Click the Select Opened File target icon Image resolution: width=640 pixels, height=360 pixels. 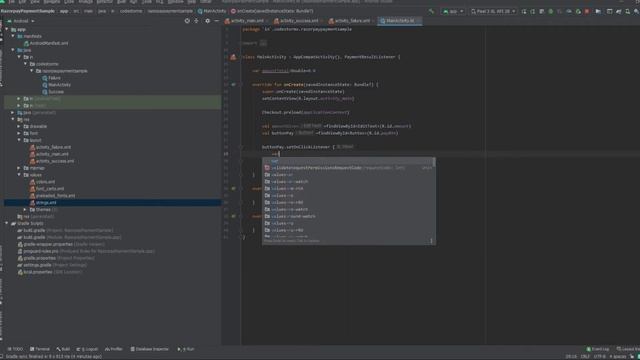[187, 21]
